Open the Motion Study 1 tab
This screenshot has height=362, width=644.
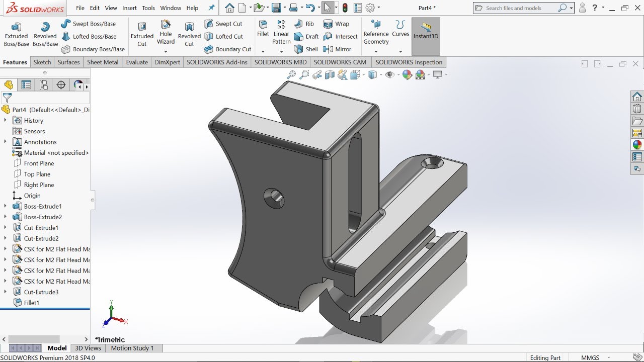tap(132, 348)
